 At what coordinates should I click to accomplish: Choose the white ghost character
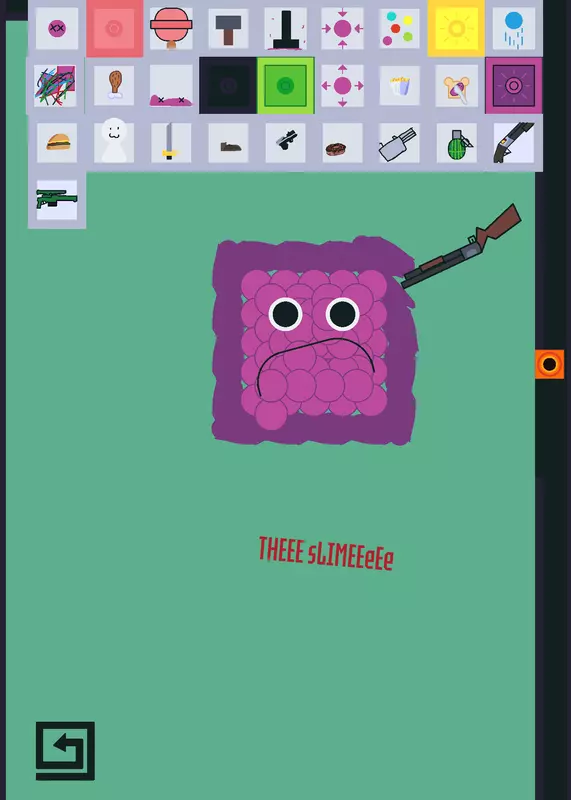(x=114, y=143)
